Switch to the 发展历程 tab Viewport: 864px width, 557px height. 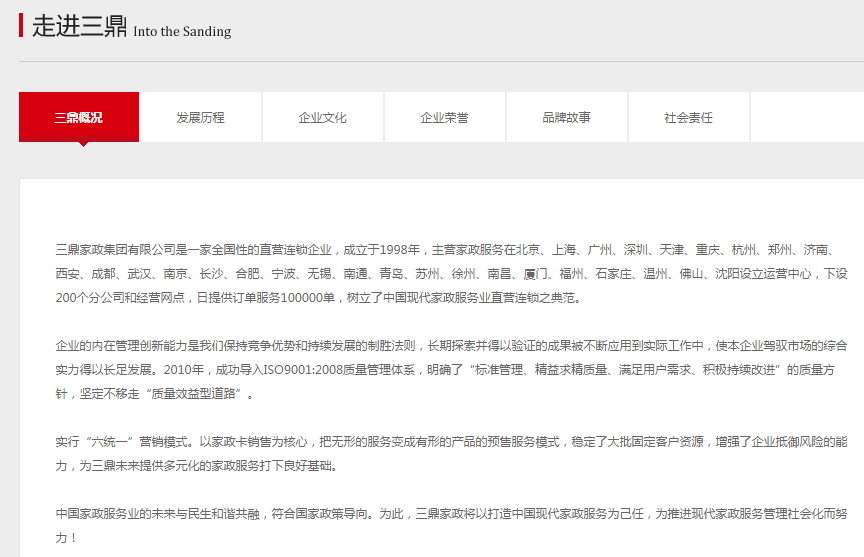pyautogui.click(x=201, y=117)
